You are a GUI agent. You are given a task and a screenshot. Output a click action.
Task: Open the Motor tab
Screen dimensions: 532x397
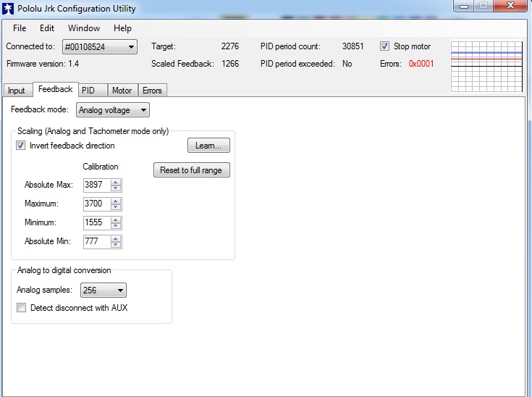tap(122, 91)
